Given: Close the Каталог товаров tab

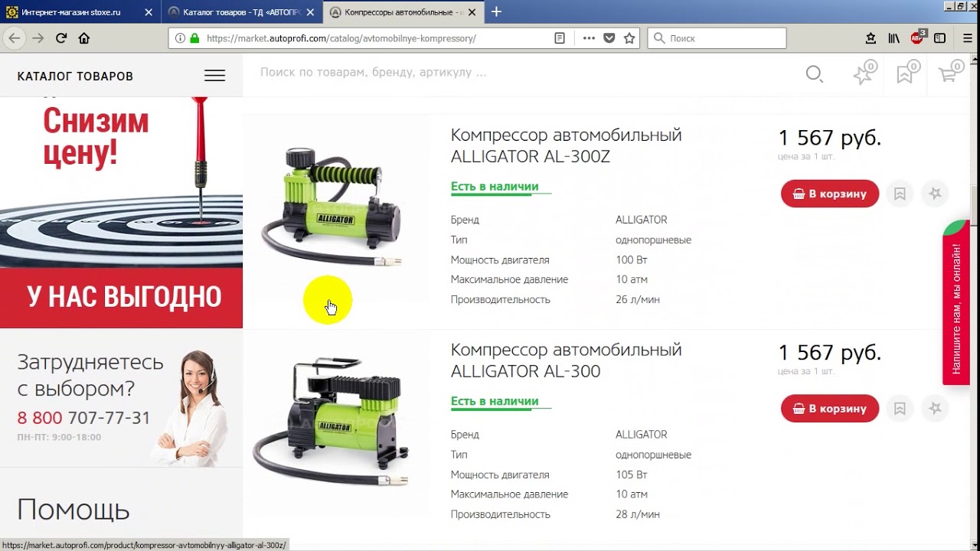Looking at the screenshot, I should click(310, 12).
